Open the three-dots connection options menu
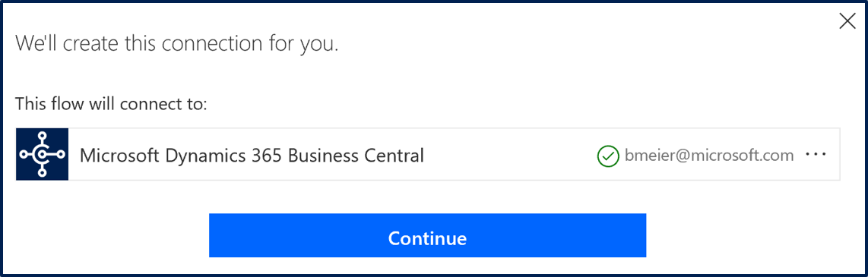868x277 pixels. (816, 156)
